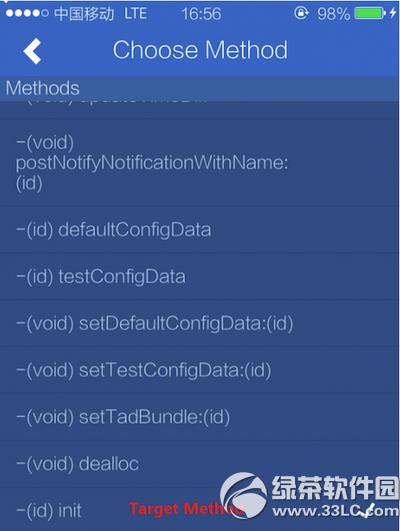This screenshot has height=531, width=400.
Task: Select the defaultConfigData method
Action: coord(200,230)
